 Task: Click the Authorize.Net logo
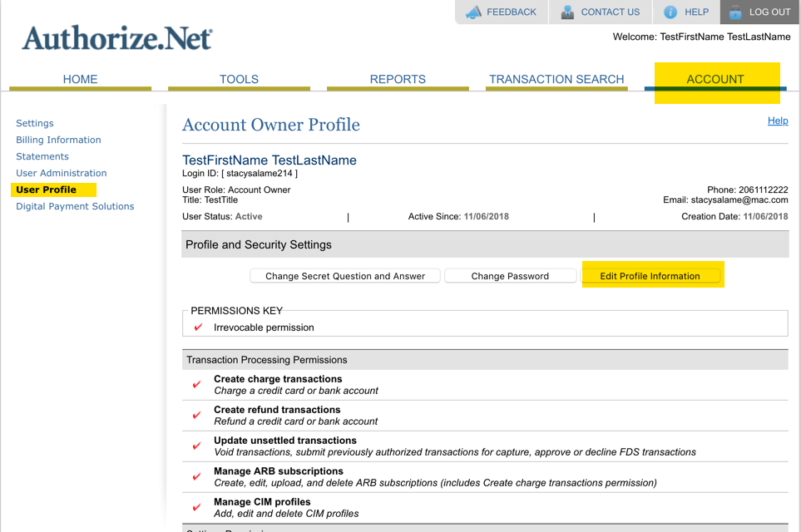117,37
